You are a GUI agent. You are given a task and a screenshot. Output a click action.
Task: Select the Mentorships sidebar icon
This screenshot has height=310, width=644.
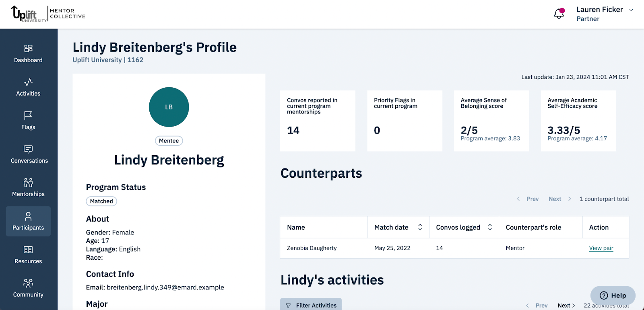coord(28,187)
